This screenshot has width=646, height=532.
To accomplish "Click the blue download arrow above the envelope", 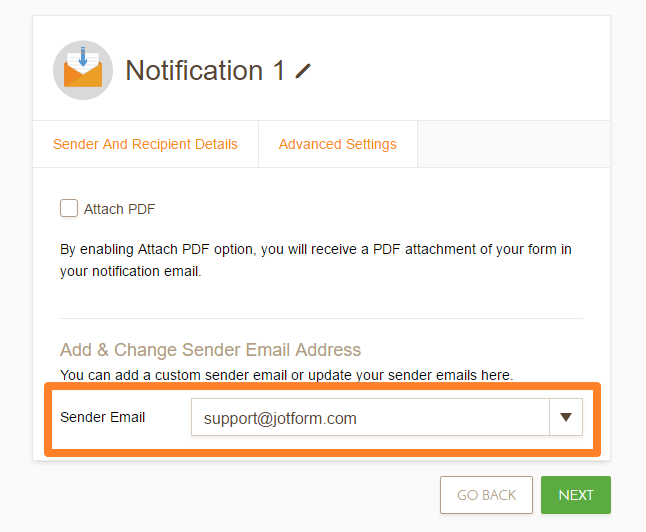I will click(82, 57).
